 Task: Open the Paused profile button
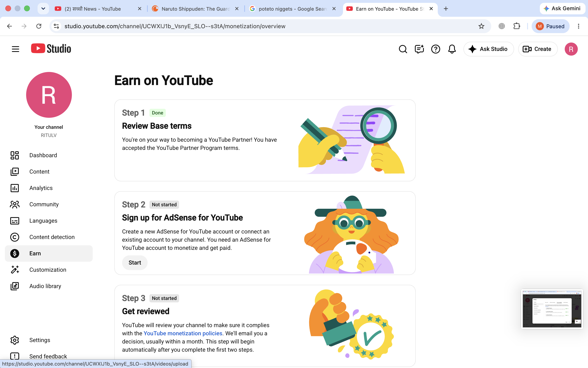pos(551,26)
